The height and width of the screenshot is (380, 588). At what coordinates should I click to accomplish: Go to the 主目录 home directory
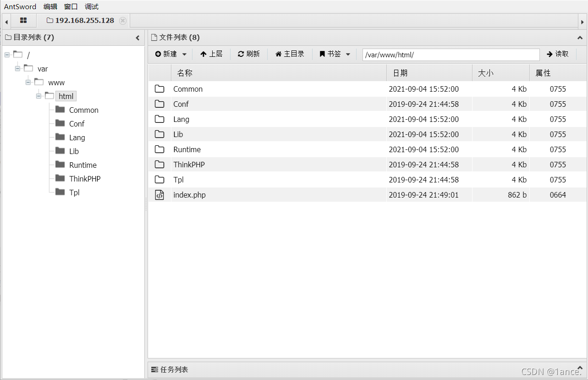click(x=290, y=54)
